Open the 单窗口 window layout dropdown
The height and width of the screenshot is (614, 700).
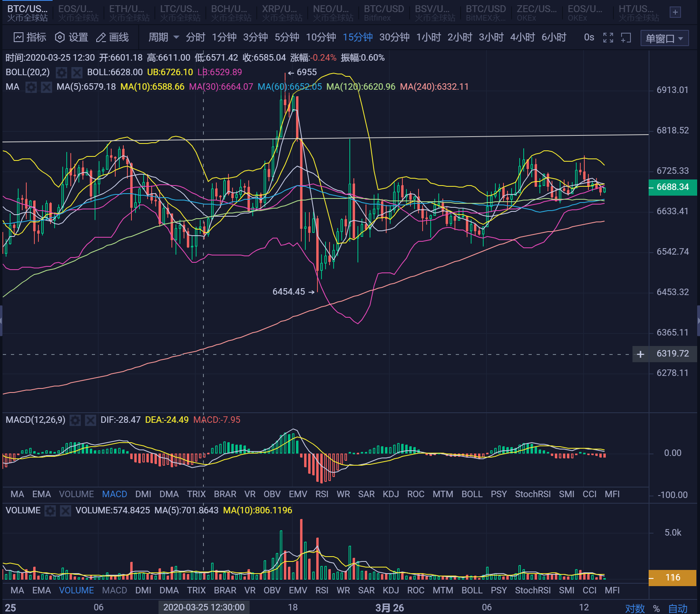point(665,38)
